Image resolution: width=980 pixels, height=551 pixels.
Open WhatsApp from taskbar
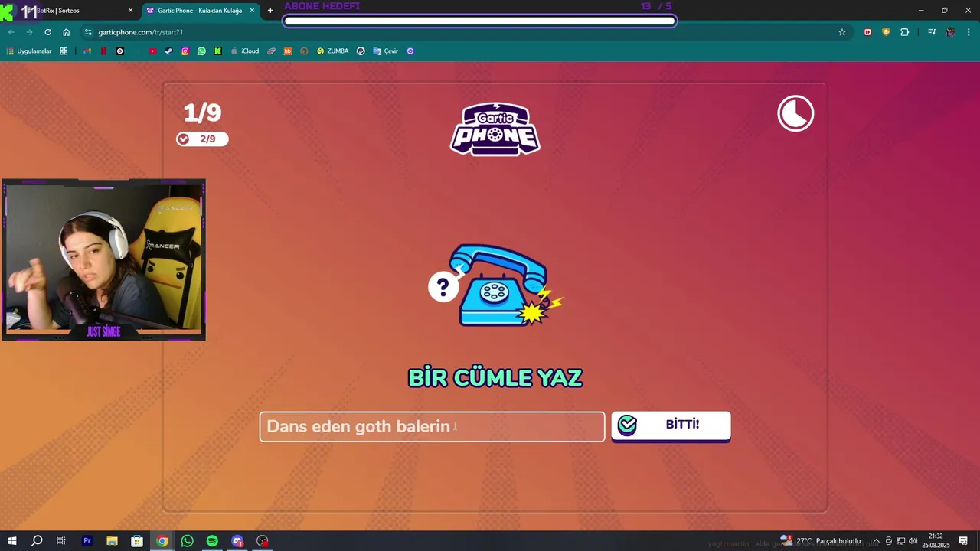point(188,541)
